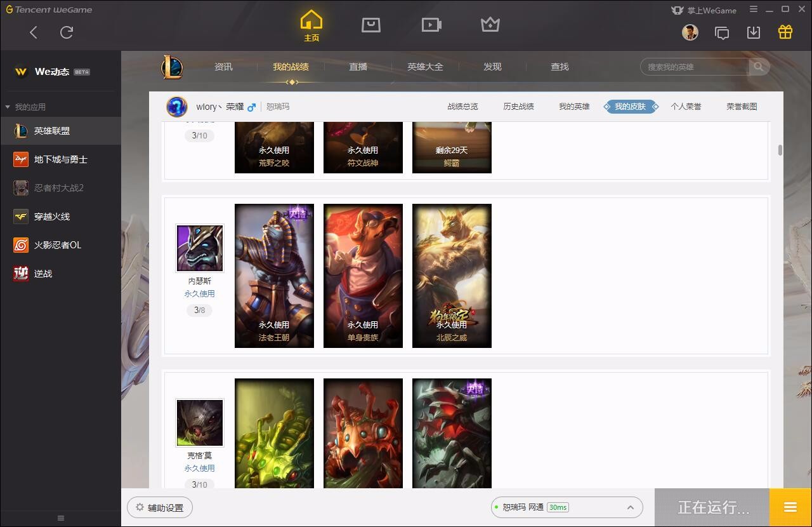This screenshot has height=527, width=812.
Task: Click the user avatar in top right
Action: point(690,32)
